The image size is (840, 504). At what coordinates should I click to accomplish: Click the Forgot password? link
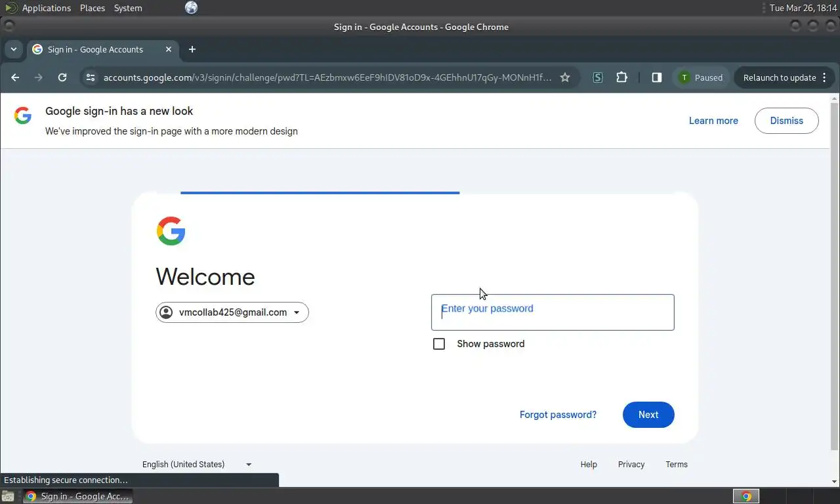coord(558,415)
